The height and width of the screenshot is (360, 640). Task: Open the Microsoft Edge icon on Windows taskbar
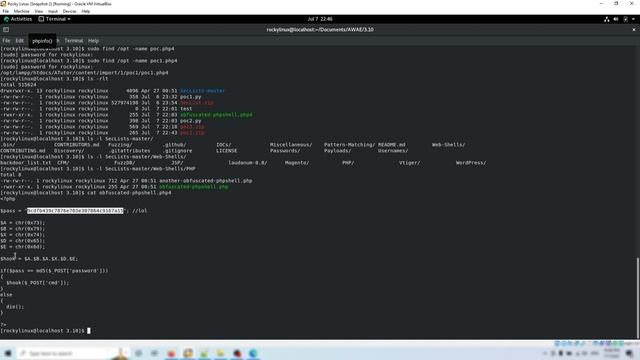coord(253,353)
